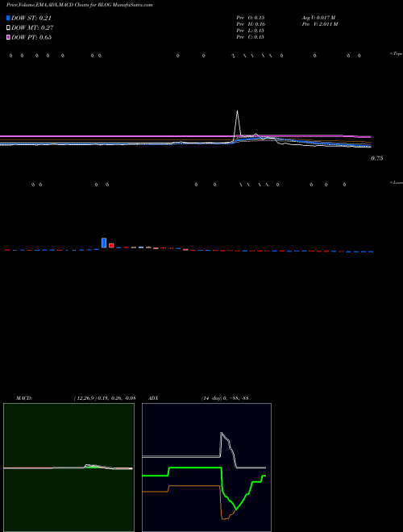Viewport: 403px width, 532px height.
Task: Click the white ADX line peak
Action: pyautogui.click(x=222, y=433)
